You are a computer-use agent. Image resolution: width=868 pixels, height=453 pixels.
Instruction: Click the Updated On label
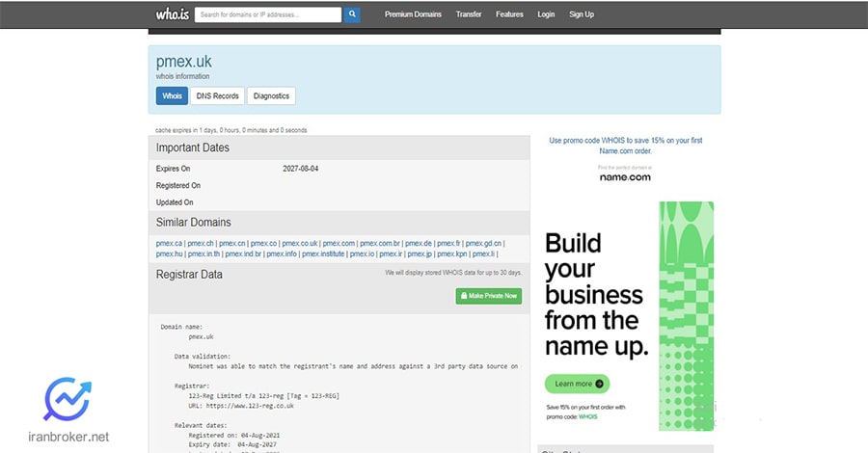(x=175, y=202)
